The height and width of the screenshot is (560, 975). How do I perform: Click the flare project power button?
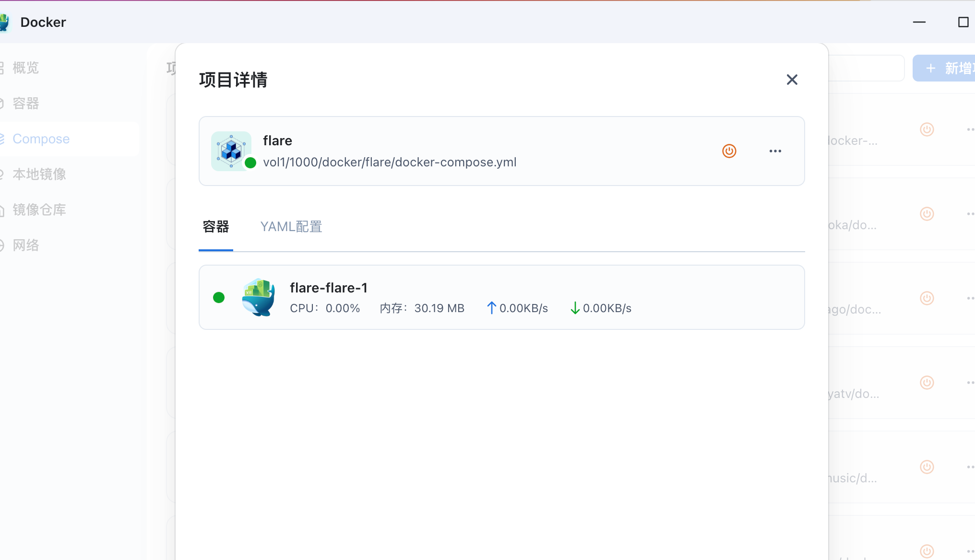tap(729, 151)
